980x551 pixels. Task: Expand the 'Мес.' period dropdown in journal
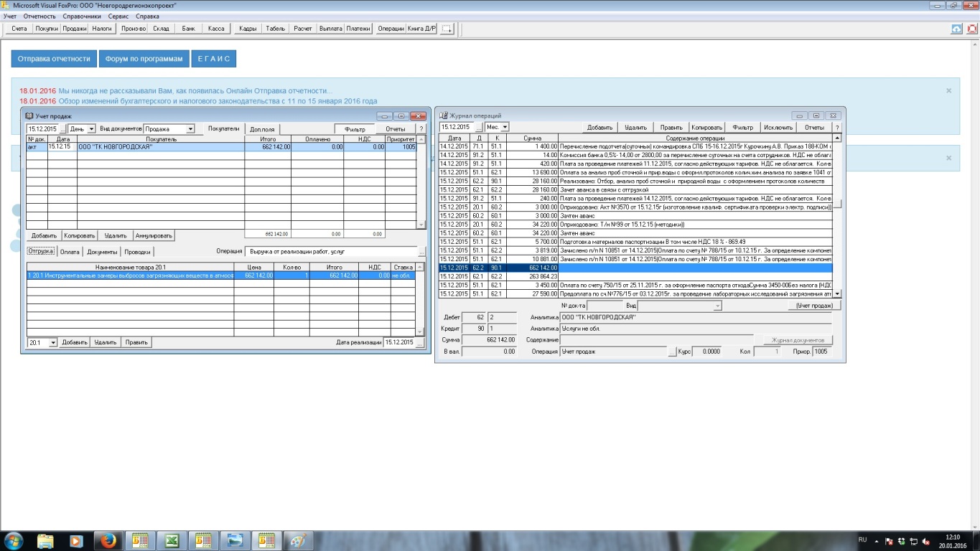(505, 127)
